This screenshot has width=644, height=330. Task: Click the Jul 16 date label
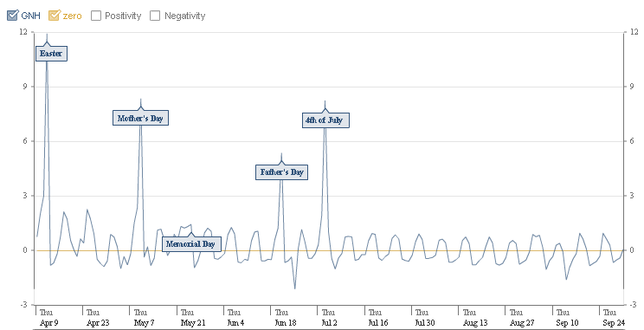[378, 323]
